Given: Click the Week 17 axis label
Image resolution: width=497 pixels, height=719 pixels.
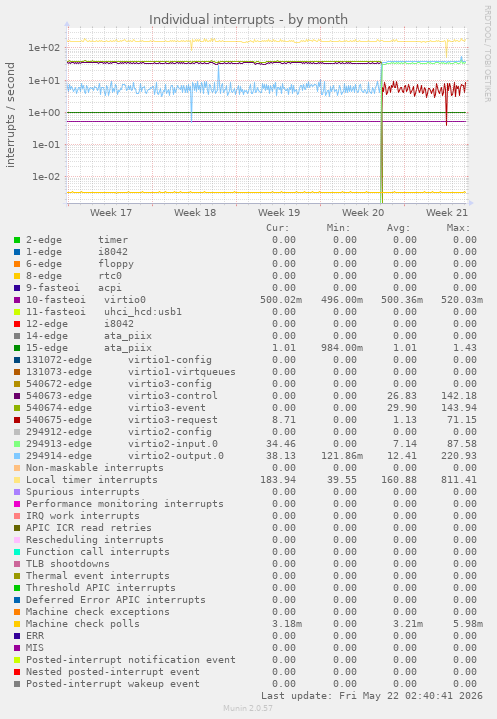Looking at the screenshot, I should [x=111, y=213].
